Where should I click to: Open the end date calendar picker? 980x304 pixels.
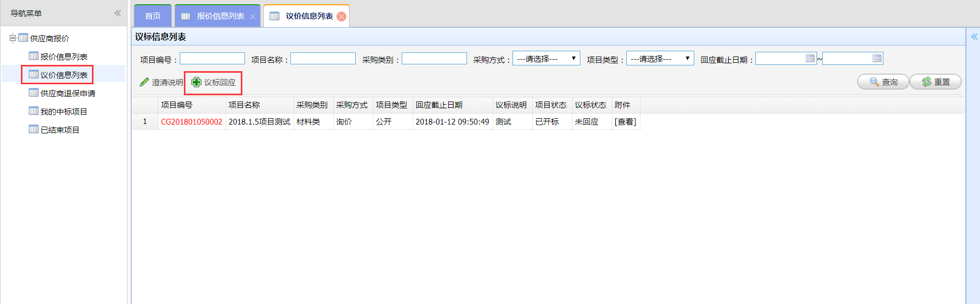877,59
